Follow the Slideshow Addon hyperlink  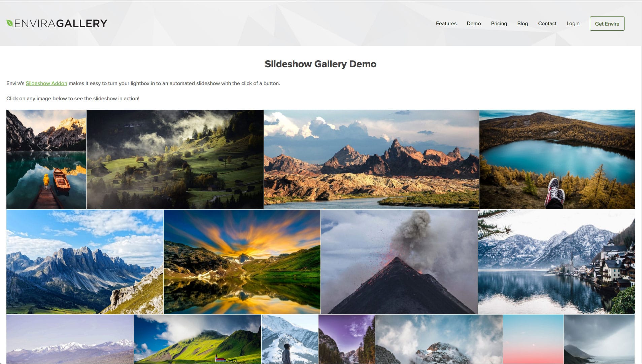tap(46, 83)
